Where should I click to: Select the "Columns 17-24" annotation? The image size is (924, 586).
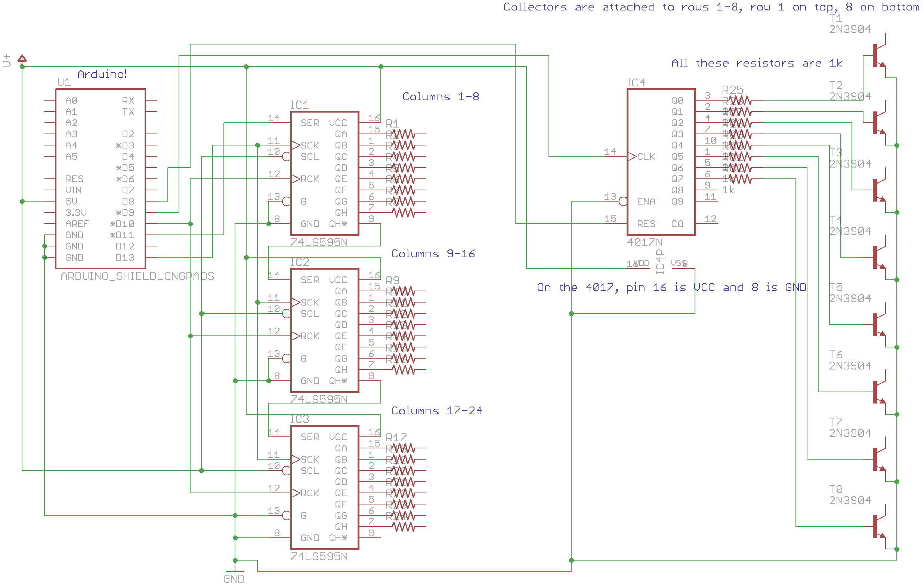point(436,411)
